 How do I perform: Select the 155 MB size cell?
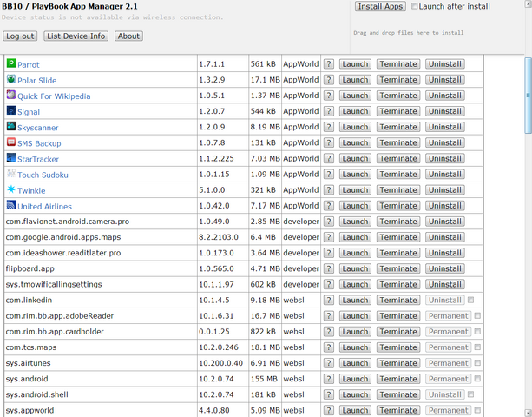click(264, 379)
